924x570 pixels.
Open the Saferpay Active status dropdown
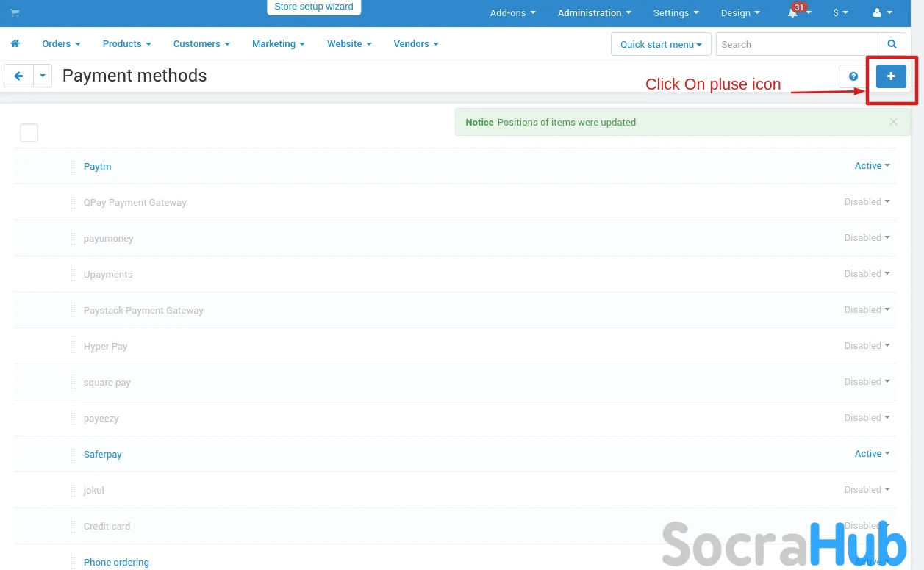[872, 454]
